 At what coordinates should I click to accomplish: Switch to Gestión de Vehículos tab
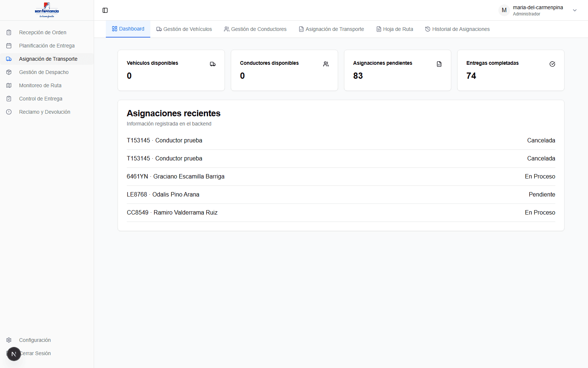tap(184, 29)
